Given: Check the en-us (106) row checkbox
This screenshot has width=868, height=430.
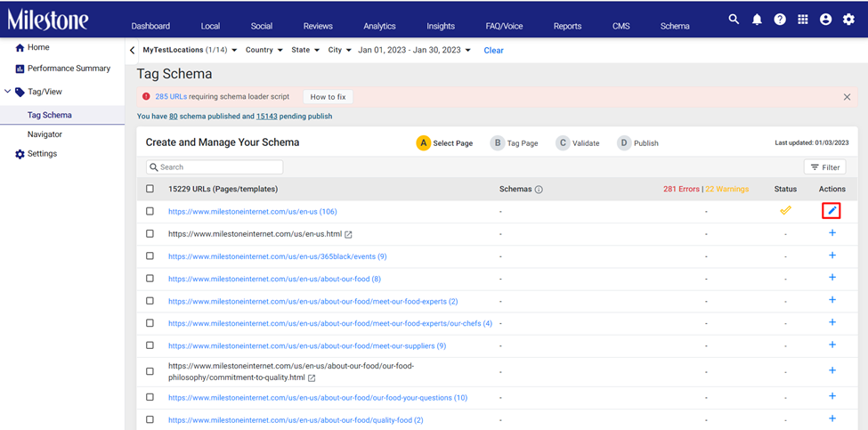Looking at the screenshot, I should point(150,211).
